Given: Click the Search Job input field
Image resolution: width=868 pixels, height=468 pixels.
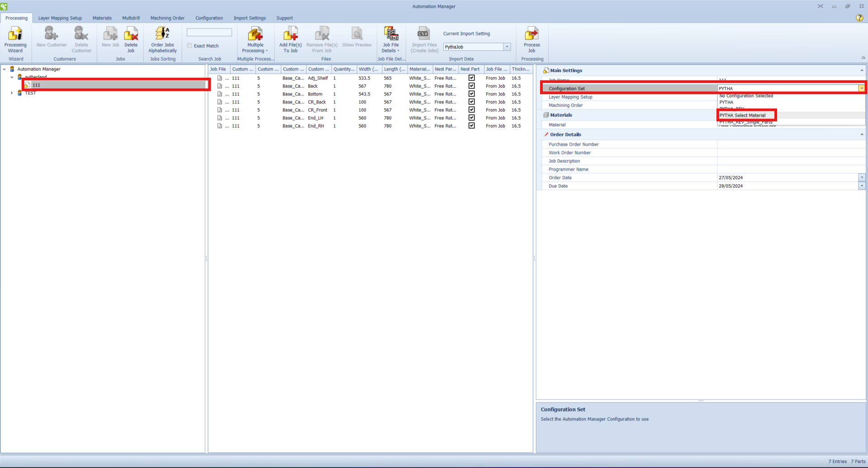Looking at the screenshot, I should point(209,32).
